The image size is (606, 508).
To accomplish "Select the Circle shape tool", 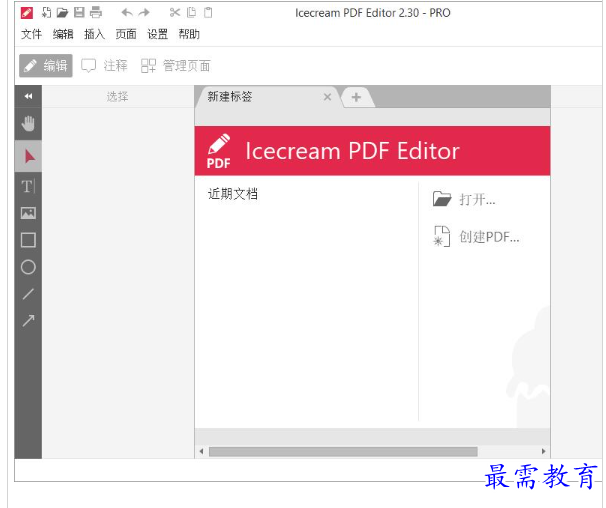I will (28, 267).
